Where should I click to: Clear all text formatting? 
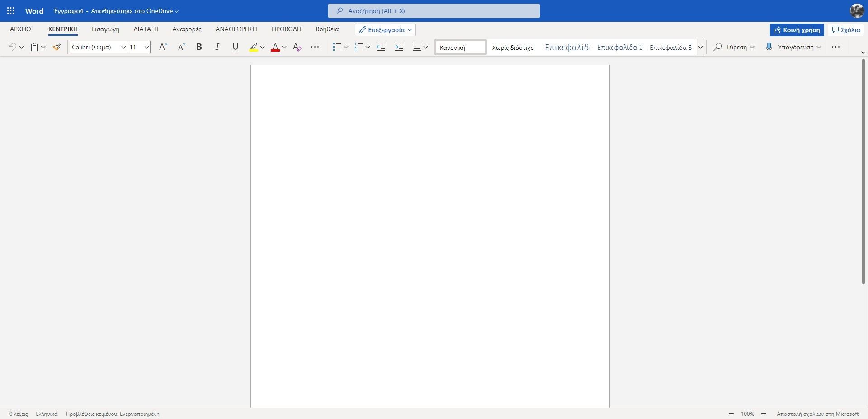tap(297, 47)
